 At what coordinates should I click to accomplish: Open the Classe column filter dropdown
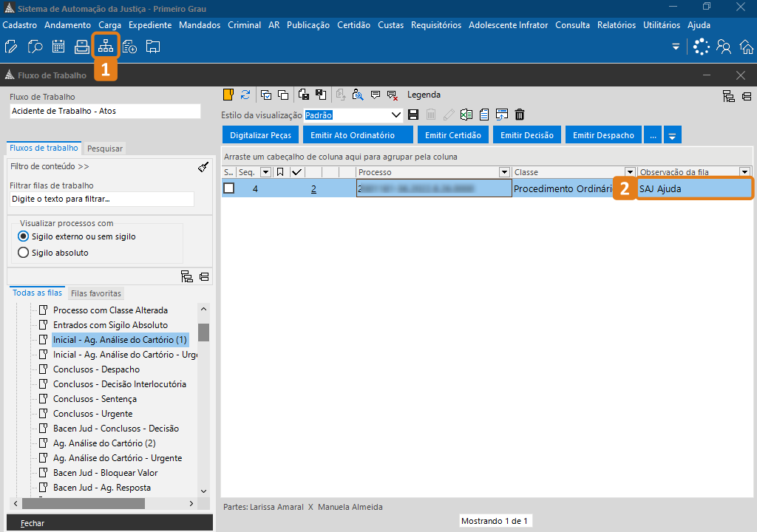[x=630, y=172]
